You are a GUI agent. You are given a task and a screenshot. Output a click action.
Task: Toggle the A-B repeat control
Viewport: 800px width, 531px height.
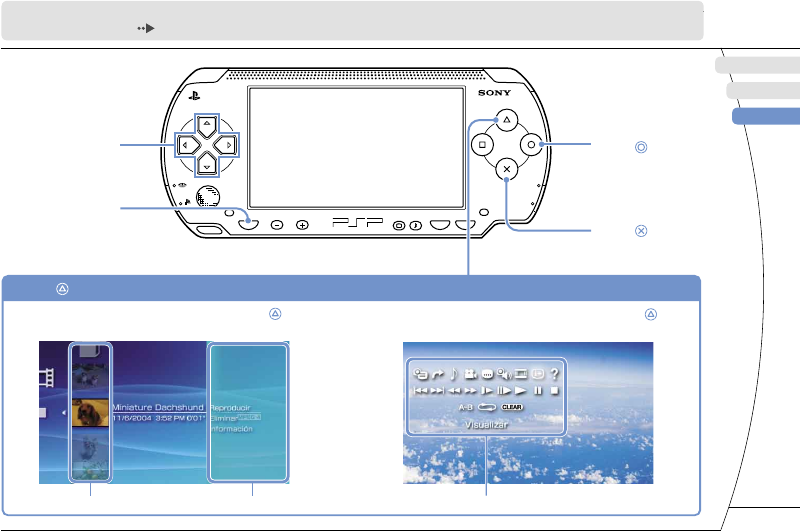click(x=466, y=407)
